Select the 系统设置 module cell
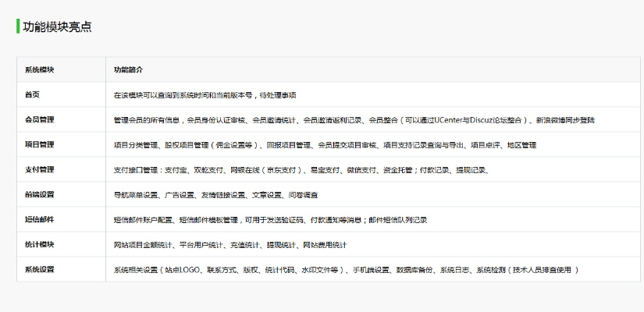The height and width of the screenshot is (312, 644). 39,269
